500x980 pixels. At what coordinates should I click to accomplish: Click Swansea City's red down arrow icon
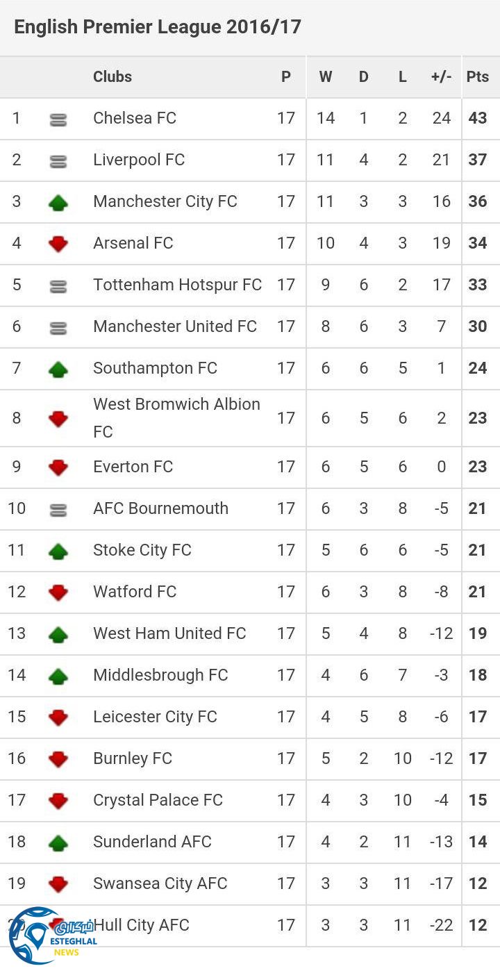[58, 884]
